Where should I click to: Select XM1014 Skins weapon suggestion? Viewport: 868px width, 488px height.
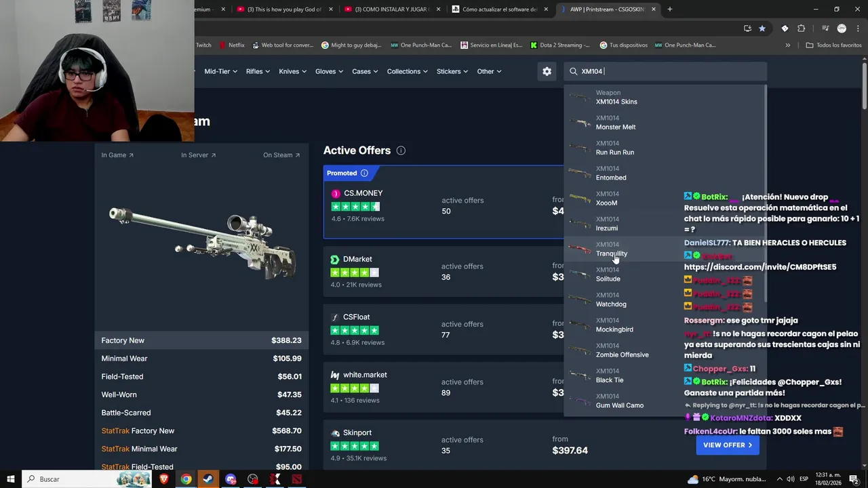(664, 97)
